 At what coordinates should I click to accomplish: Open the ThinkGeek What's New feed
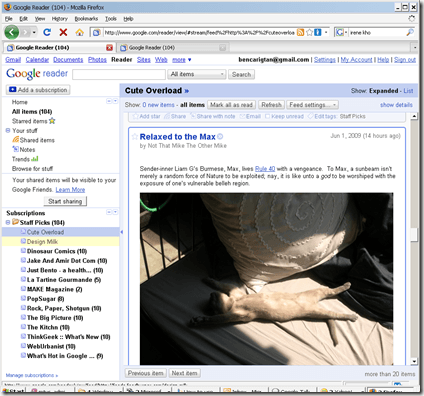(66, 337)
